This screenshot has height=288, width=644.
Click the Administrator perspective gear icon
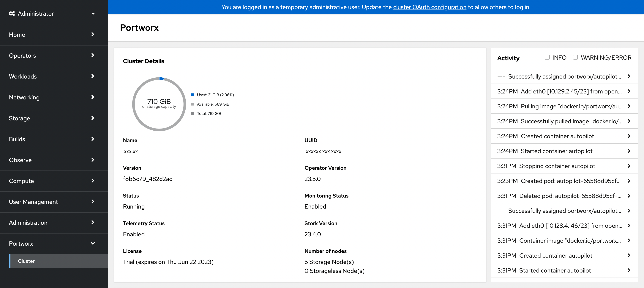(x=12, y=13)
